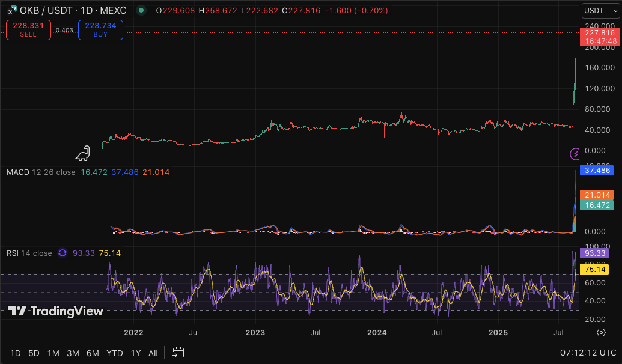Click the green market status dot
The height and width of the screenshot is (364, 622).
click(141, 11)
